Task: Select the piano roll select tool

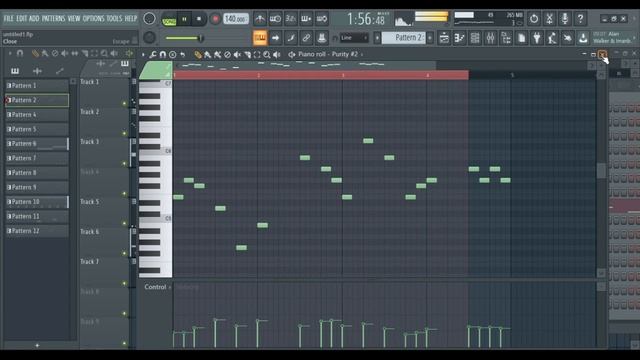Action: tap(257, 54)
